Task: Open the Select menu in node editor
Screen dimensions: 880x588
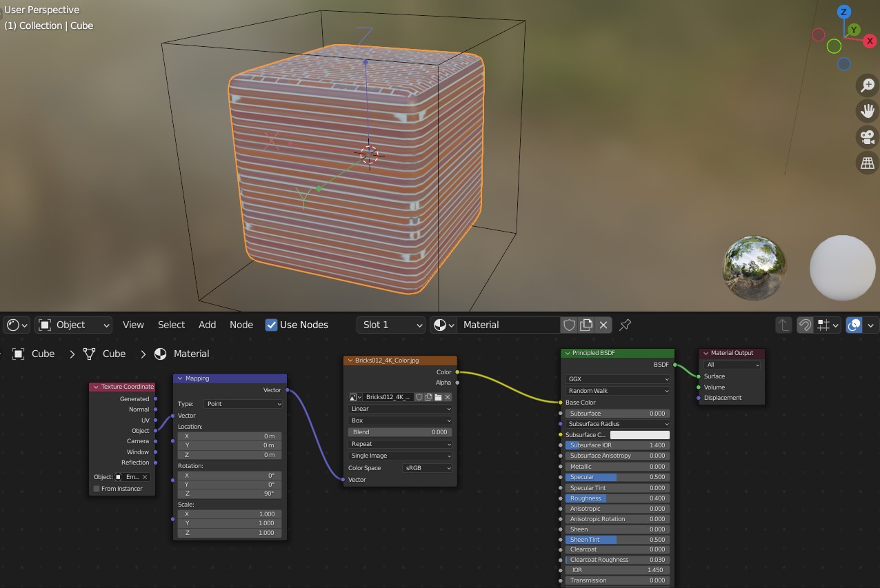Action: click(x=171, y=325)
